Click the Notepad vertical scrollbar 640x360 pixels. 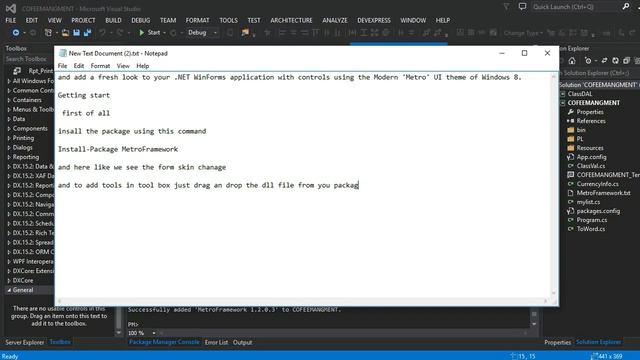[x=554, y=185]
